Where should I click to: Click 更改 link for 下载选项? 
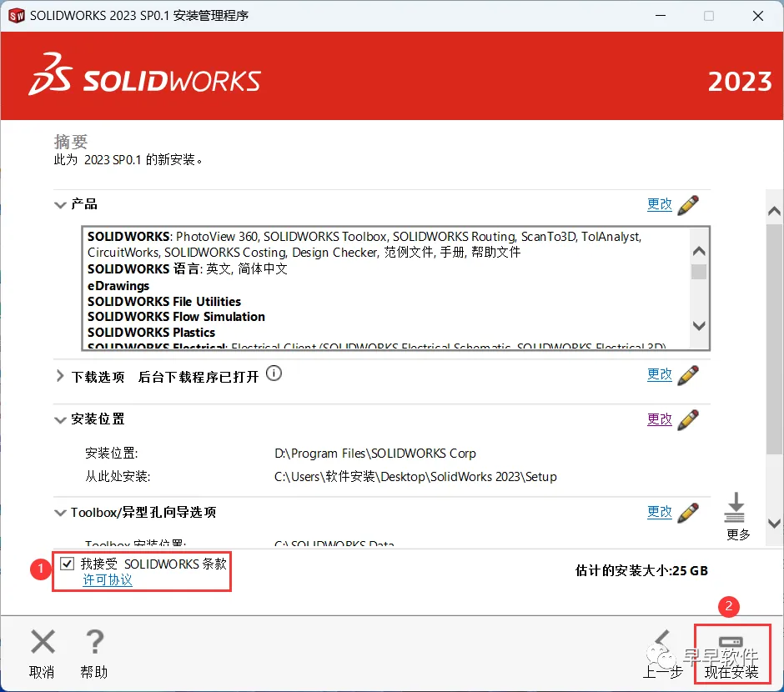point(660,374)
